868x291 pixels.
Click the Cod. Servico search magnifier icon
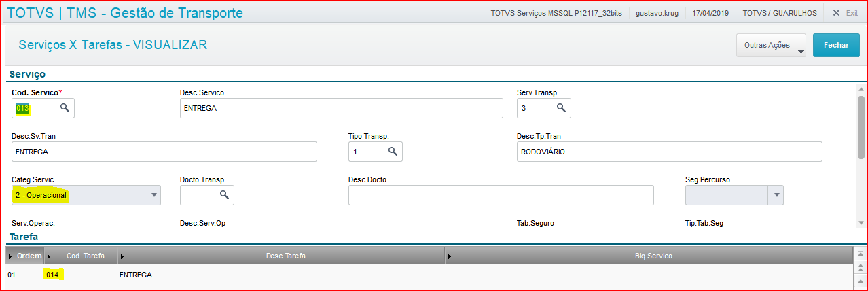pyautogui.click(x=65, y=108)
